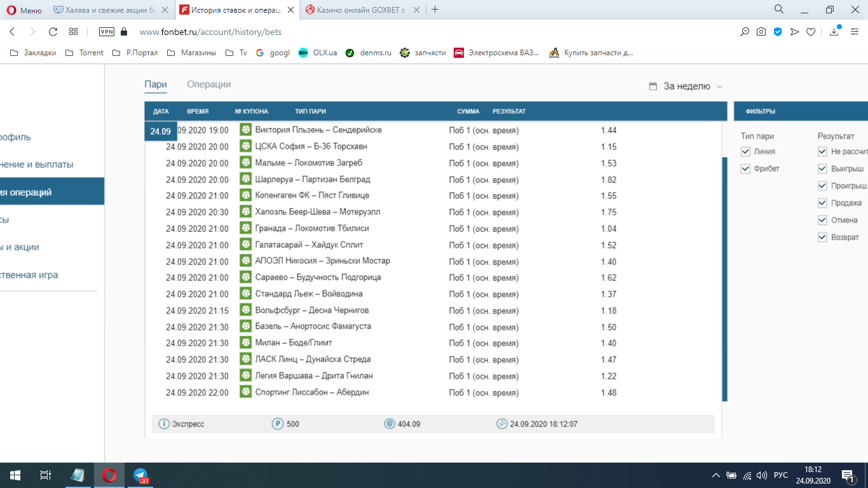
Task: Open the denms.ru bookmark
Action: pyautogui.click(x=369, y=53)
